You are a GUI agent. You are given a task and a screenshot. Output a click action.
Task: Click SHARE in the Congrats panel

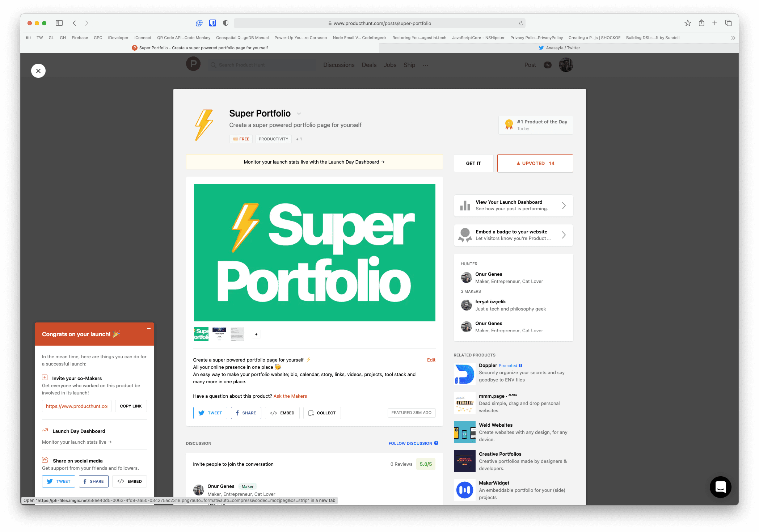94,481
